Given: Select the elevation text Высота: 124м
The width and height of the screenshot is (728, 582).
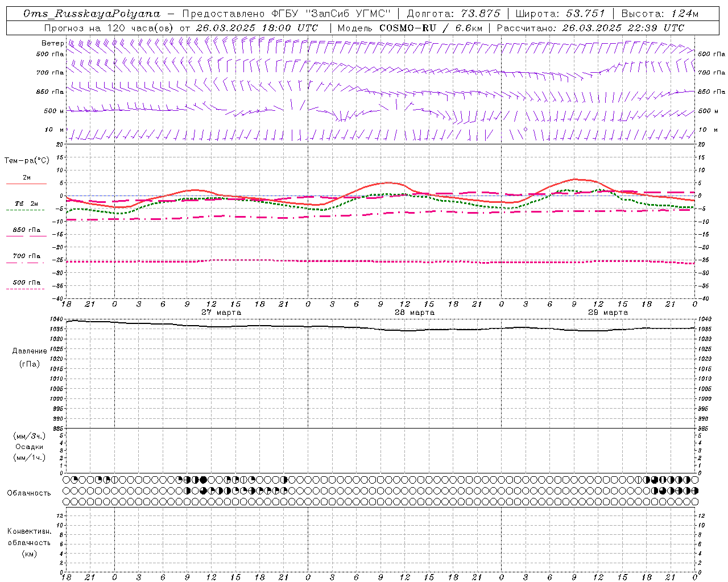Looking at the screenshot, I should (x=660, y=14).
